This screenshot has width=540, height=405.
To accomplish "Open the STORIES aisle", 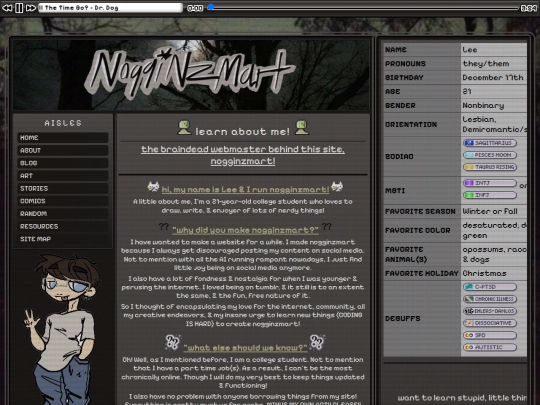I will click(x=63, y=188).
